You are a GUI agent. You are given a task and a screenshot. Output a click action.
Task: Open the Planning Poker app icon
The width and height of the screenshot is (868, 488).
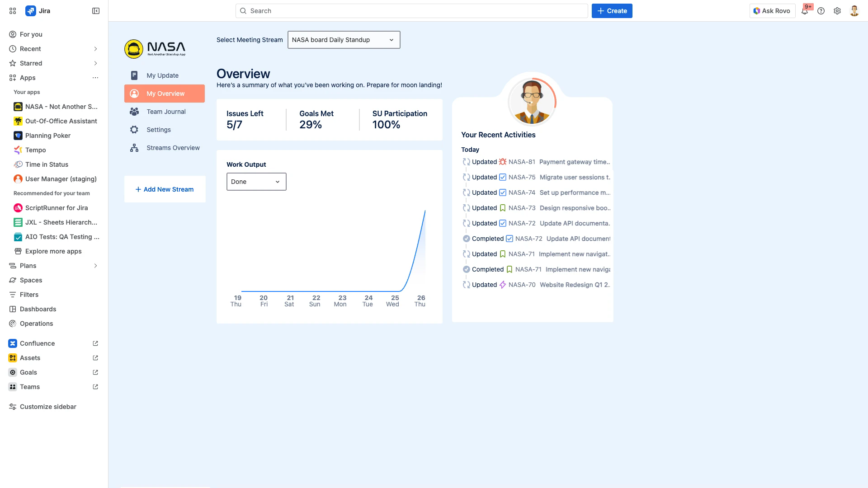click(x=18, y=136)
